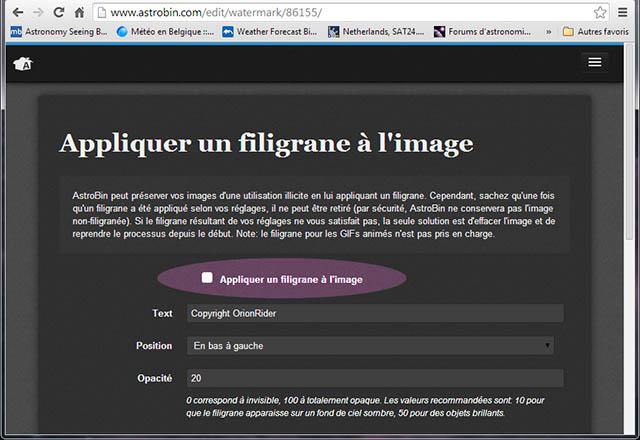Bookmark this page with star icon
This screenshot has height=440, width=640.
click(x=600, y=13)
